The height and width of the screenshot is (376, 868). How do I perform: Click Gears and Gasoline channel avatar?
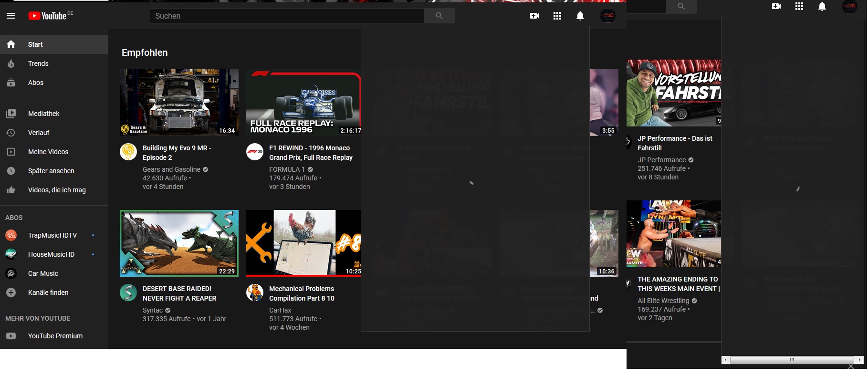point(128,152)
